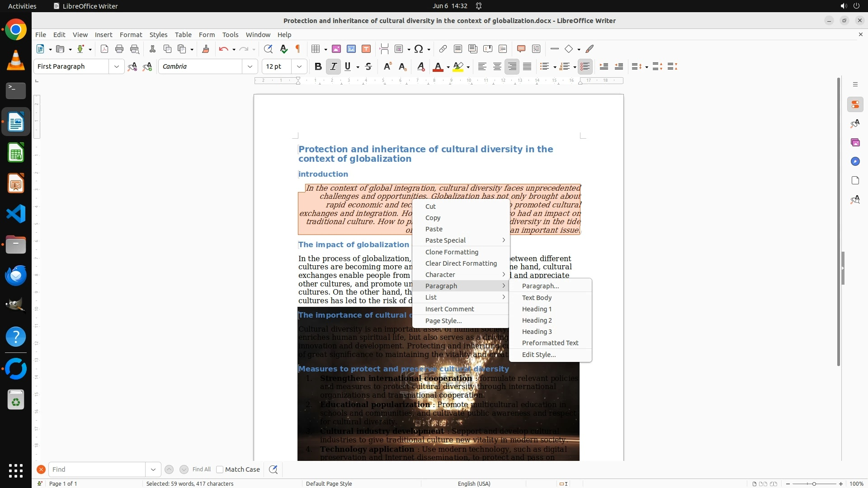Click the Insert Special Character omega icon
The image size is (868, 488).
[419, 49]
